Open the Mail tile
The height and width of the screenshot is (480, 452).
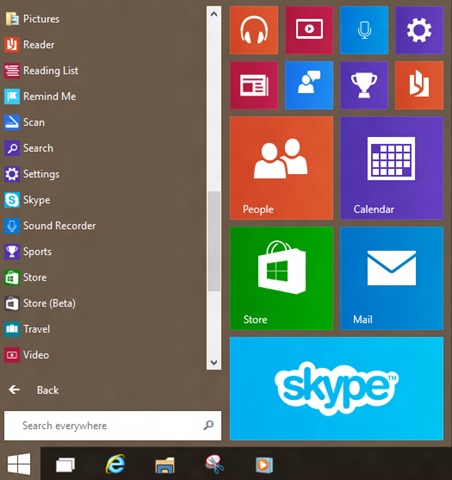click(x=392, y=278)
